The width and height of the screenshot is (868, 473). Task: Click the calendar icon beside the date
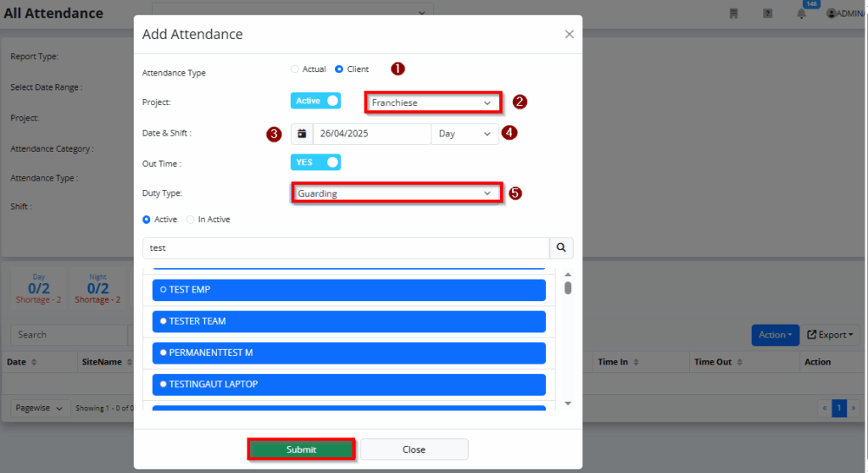[x=302, y=133]
